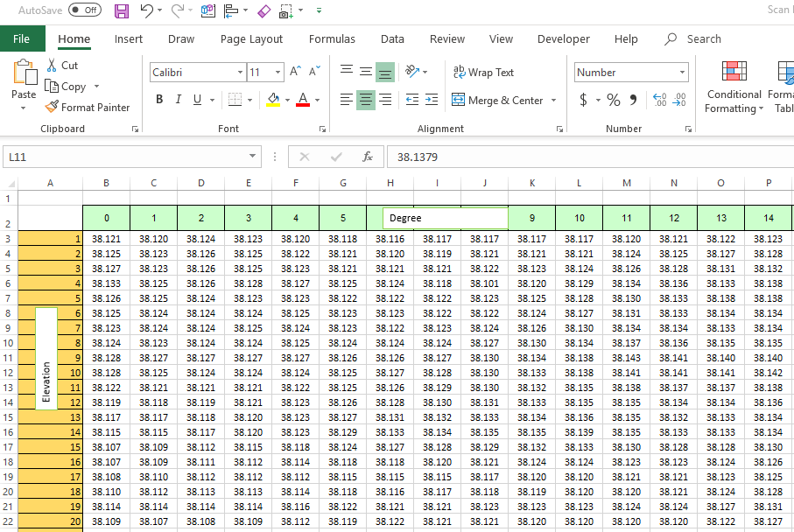
Task: Click the Wrap Text button
Action: click(x=482, y=73)
